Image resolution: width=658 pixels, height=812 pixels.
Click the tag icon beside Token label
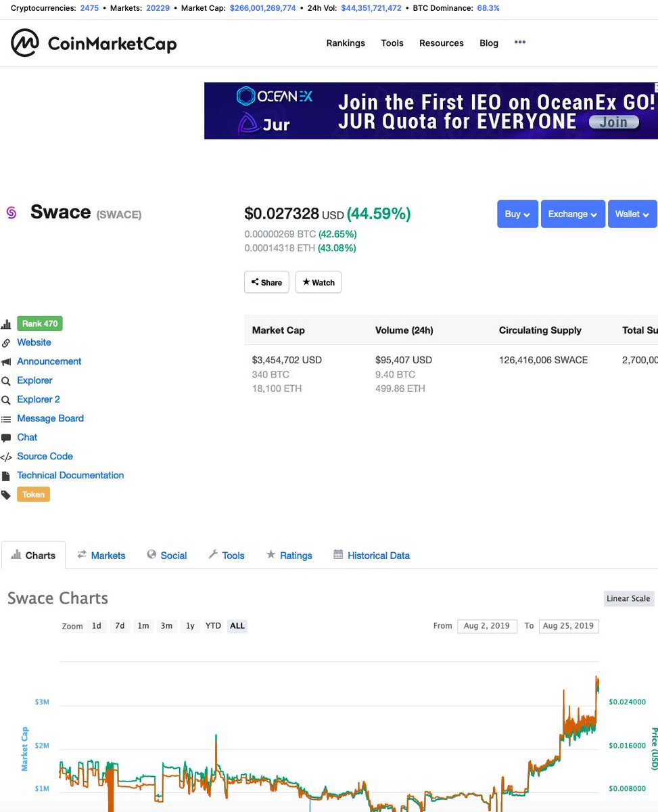coord(6,495)
